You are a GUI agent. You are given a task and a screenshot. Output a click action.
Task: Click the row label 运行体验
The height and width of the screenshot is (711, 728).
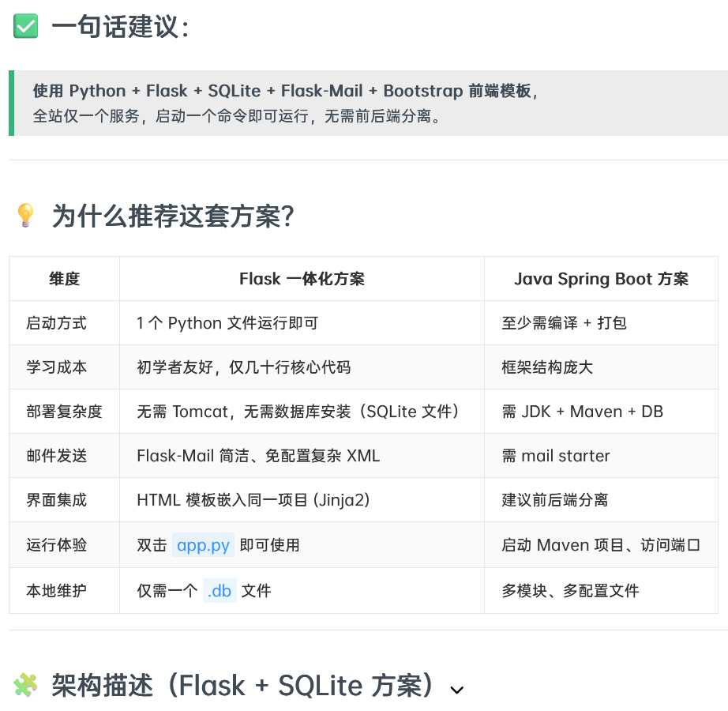57,545
